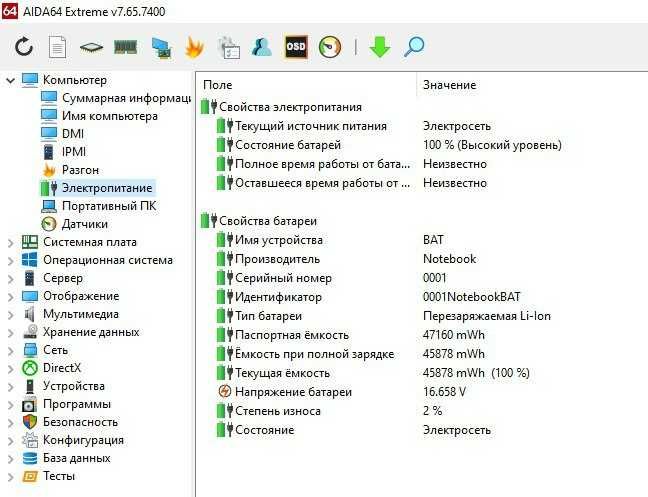Expand the База данных node
The width and height of the screenshot is (648, 497).
point(11,459)
